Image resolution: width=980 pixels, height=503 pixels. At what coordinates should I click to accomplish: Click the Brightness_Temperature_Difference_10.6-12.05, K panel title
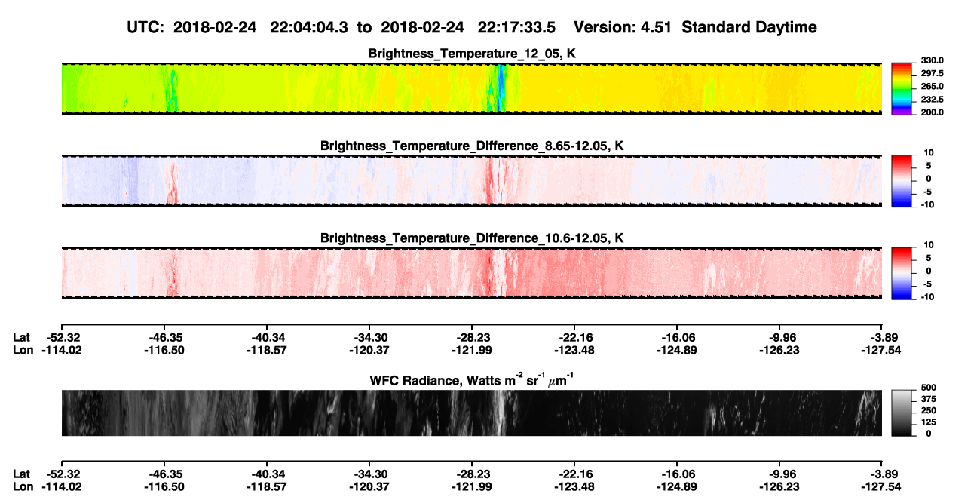(472, 238)
